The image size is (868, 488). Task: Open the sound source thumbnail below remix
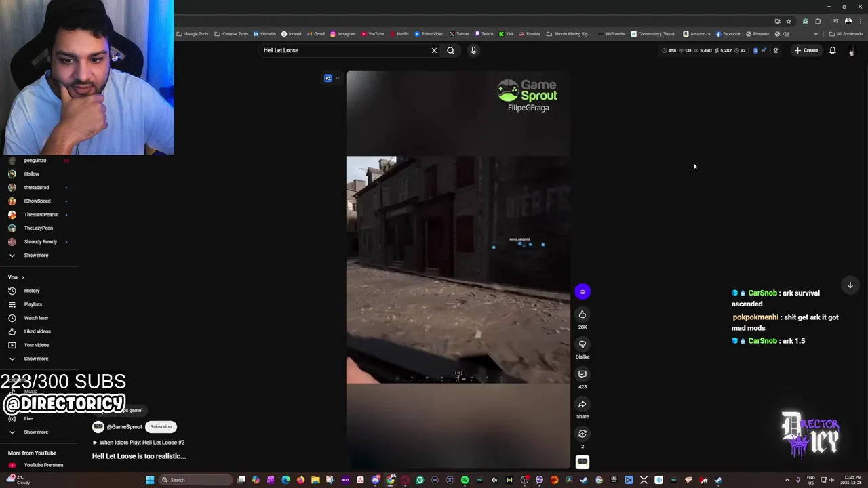tap(583, 462)
